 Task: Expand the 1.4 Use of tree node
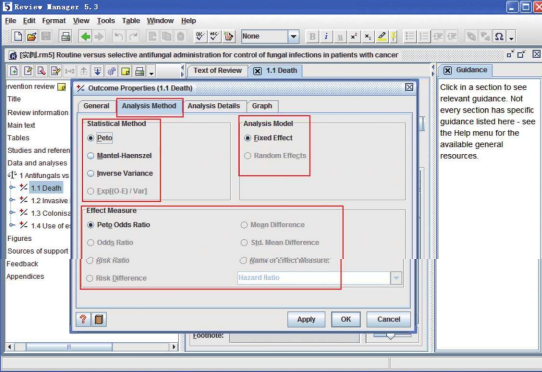(12, 225)
